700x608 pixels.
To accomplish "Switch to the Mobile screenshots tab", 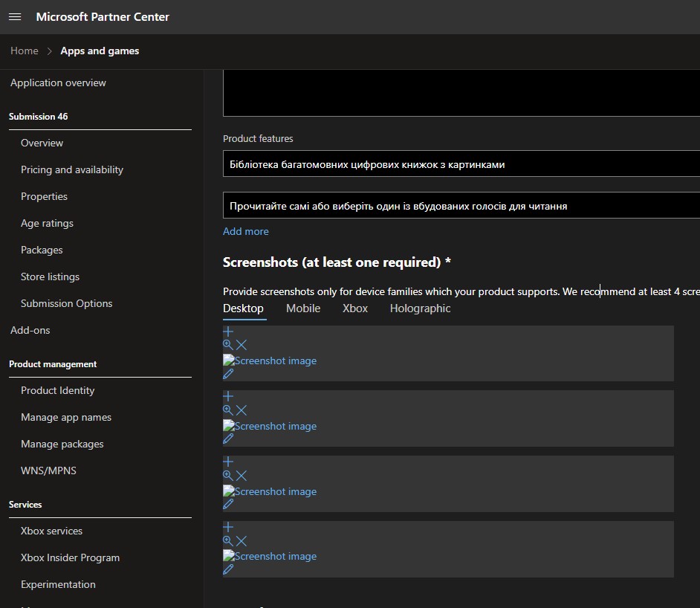I will 303,308.
